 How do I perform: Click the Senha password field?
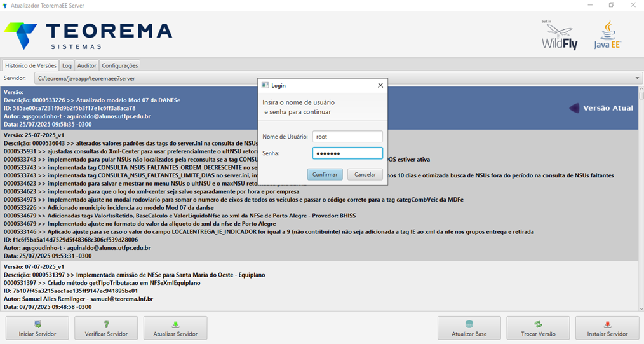coord(347,153)
